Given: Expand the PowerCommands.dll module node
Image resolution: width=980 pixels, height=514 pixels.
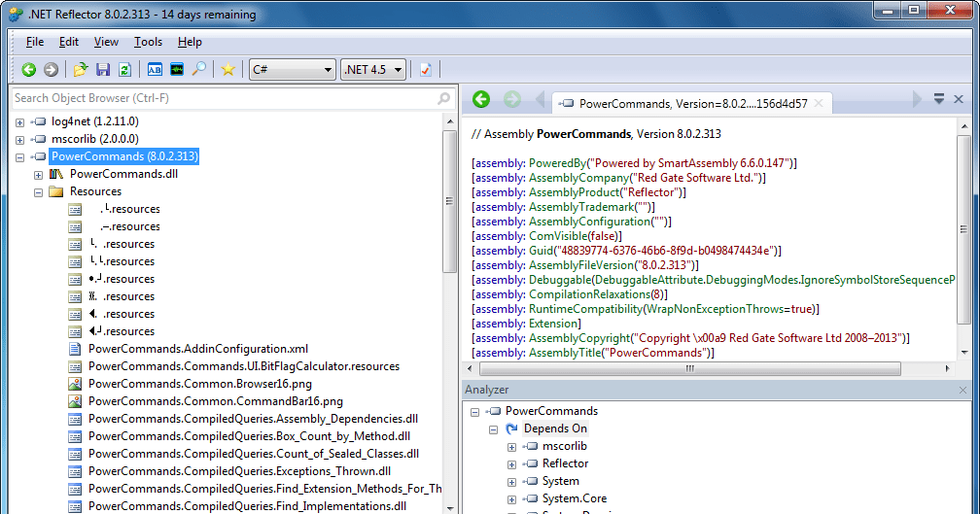Looking at the screenshot, I should pos(38,175).
